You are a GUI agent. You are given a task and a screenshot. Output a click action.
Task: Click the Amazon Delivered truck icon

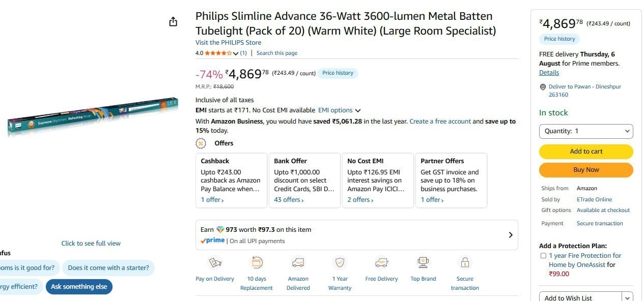pyautogui.click(x=298, y=262)
